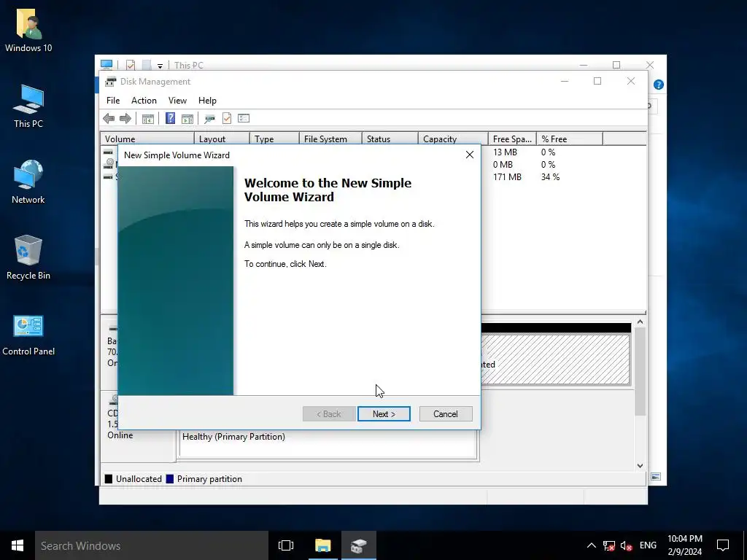
Task: Click the Settings checklist toolbar icon
Action: tap(244, 118)
